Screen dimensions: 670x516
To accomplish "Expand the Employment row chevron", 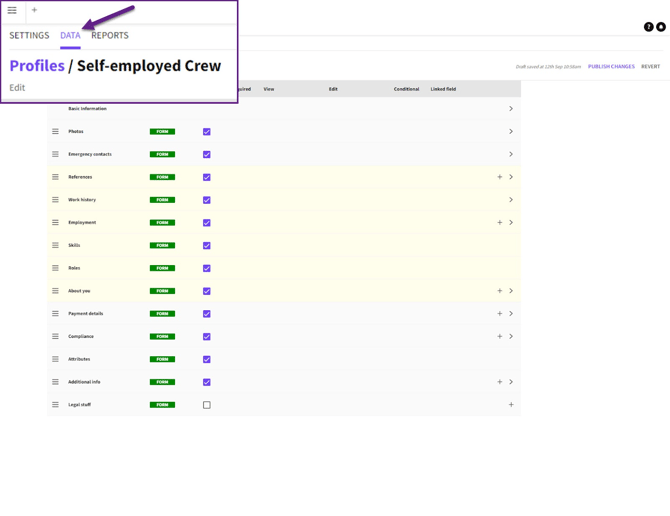I will coord(511,223).
